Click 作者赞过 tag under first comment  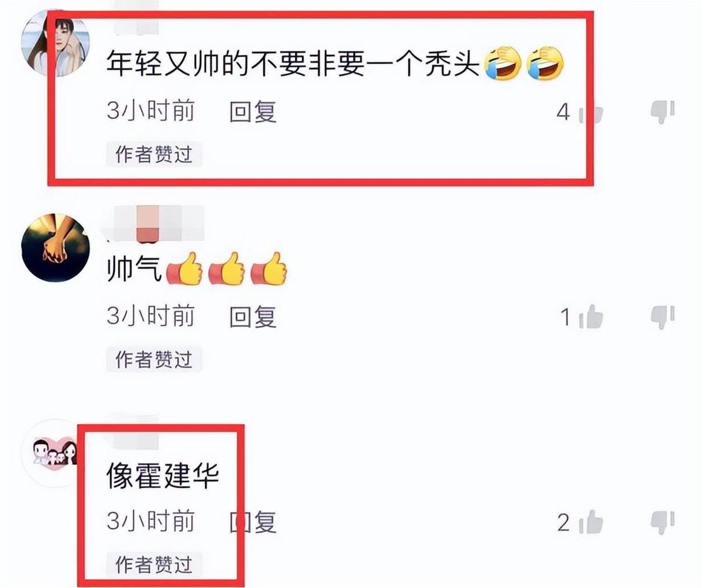154,154
